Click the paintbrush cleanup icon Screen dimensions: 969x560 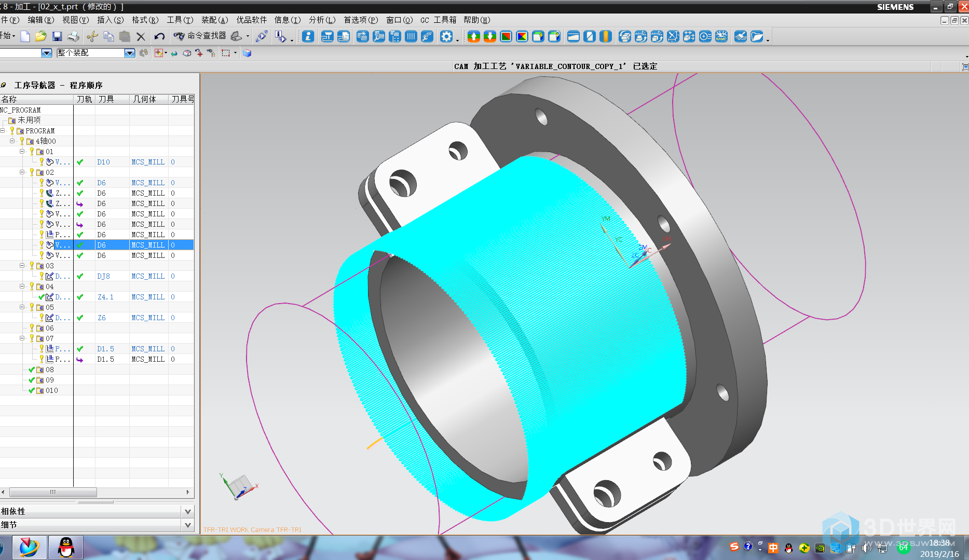pos(741,36)
